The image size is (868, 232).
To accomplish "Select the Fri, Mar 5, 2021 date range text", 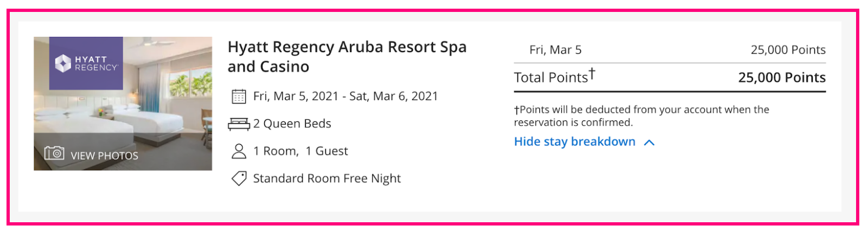I will 346,96.
